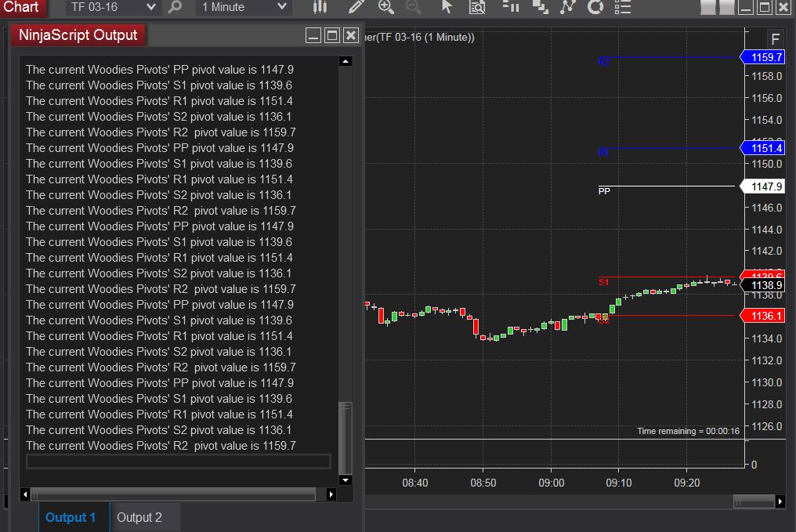The width and height of the screenshot is (796, 532).
Task: Click the blue R1 line label
Action: (603, 153)
